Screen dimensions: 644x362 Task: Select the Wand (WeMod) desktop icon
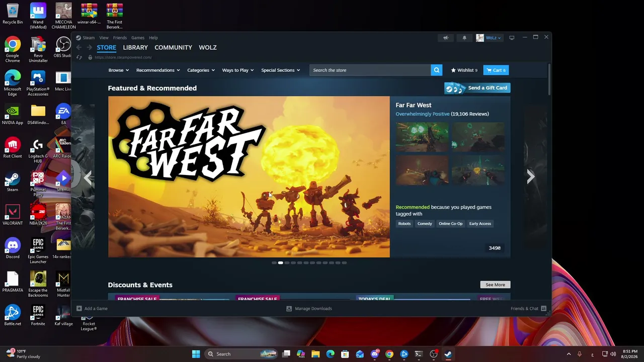pos(38,16)
